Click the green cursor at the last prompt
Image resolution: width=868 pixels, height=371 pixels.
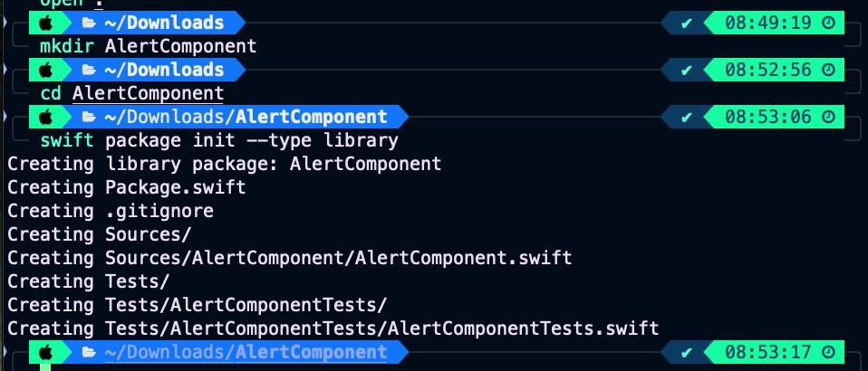[45, 366]
